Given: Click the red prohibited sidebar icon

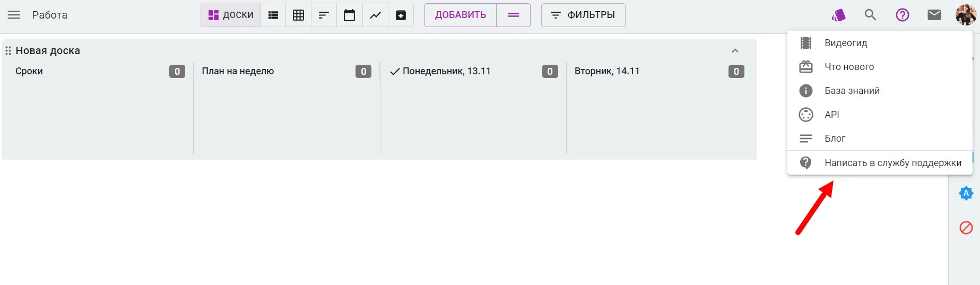Looking at the screenshot, I should click(x=966, y=228).
